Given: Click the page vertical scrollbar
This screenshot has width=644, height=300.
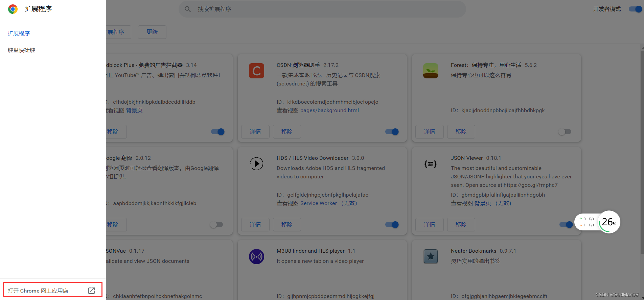Looking at the screenshot, I should point(642,152).
